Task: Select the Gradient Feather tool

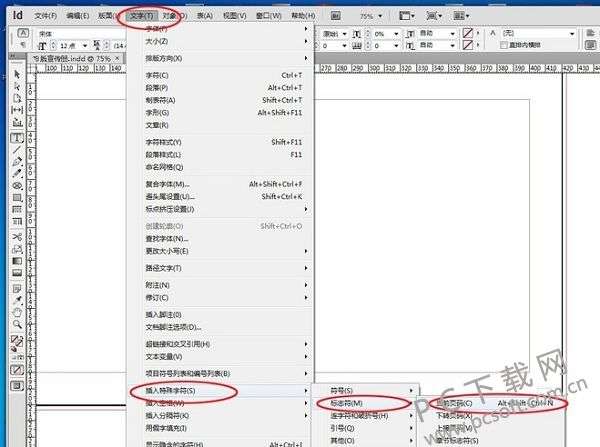Action: (17, 273)
